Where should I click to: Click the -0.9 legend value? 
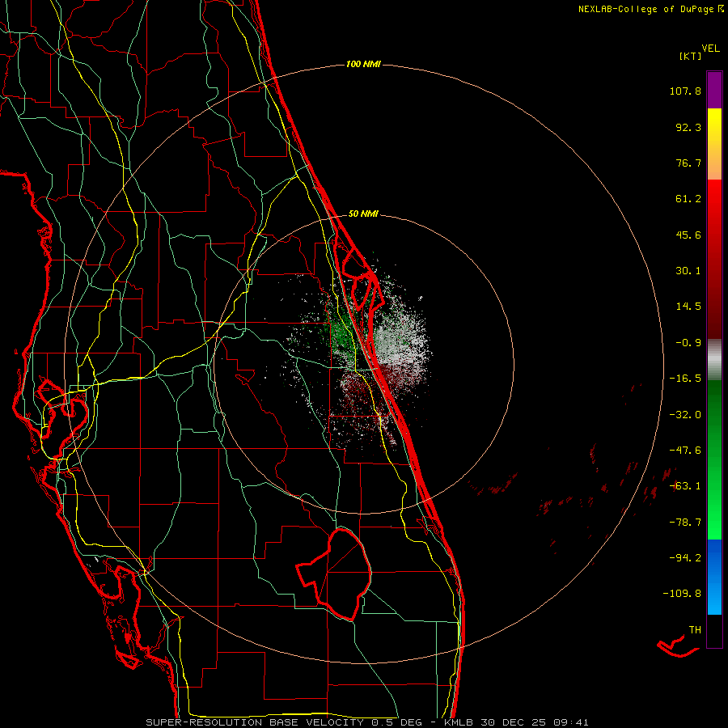(x=688, y=343)
